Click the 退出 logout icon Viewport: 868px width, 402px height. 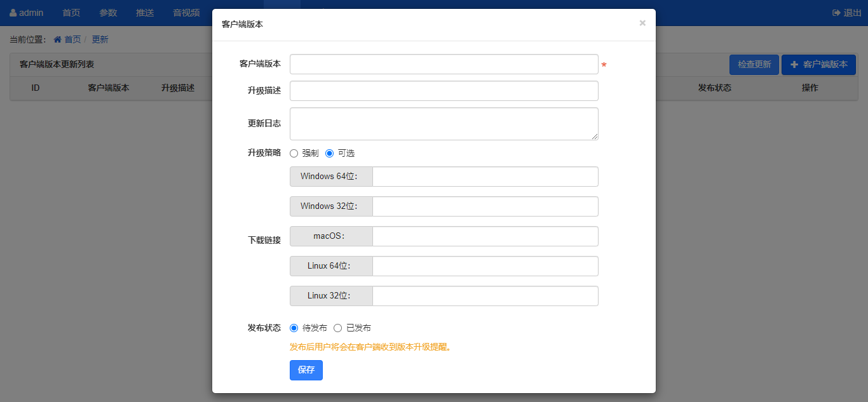836,13
